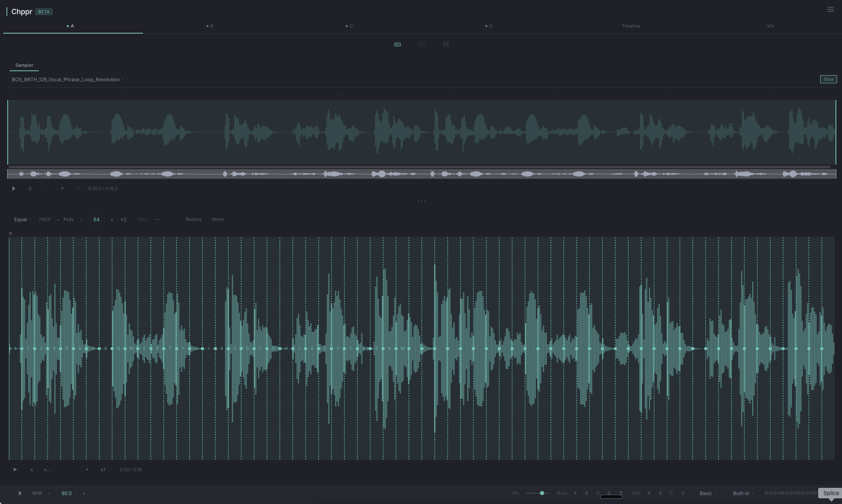
Task: Adjust the VOL slider handle
Action: coord(542,493)
